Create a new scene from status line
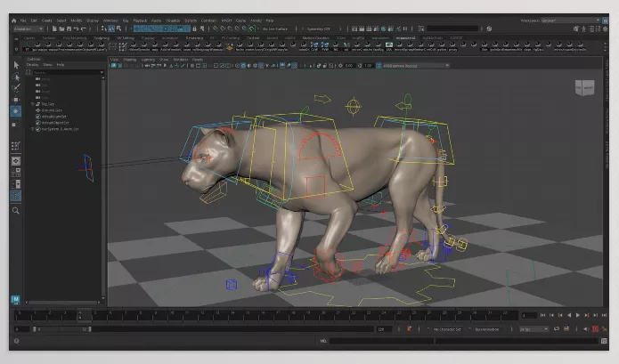This screenshot has width=619, height=364. click(x=54, y=28)
